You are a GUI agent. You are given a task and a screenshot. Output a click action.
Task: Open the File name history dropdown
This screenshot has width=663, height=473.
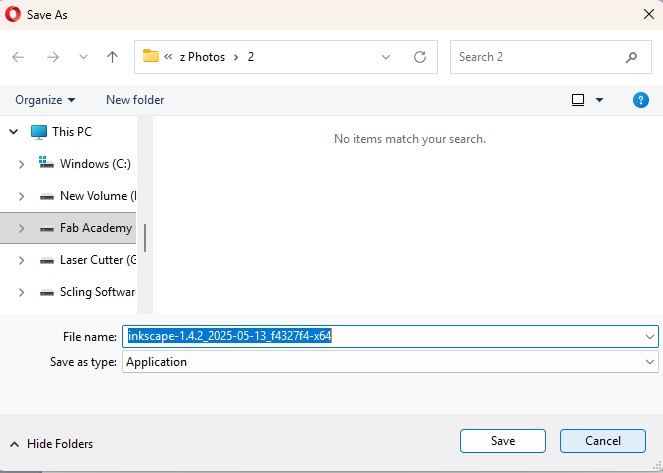pyautogui.click(x=651, y=337)
